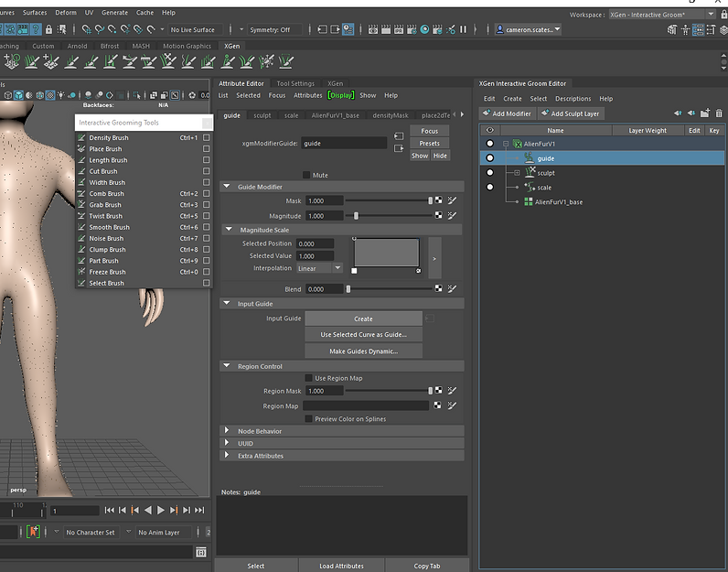
Task: Enable Preview Color on Splines checkbox
Action: tap(308, 418)
